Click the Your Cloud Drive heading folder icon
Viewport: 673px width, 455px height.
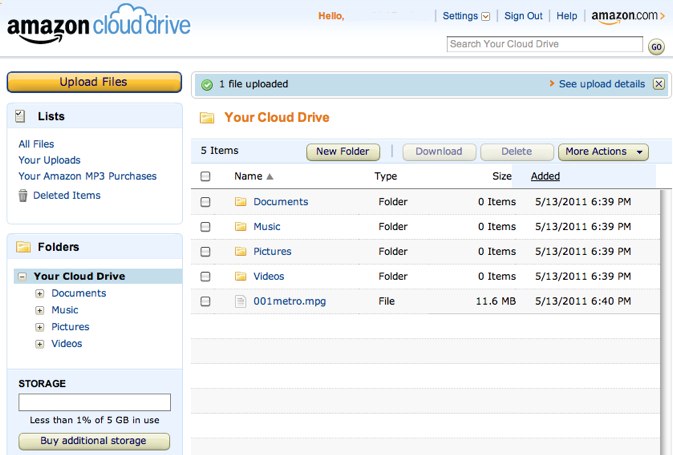point(207,118)
